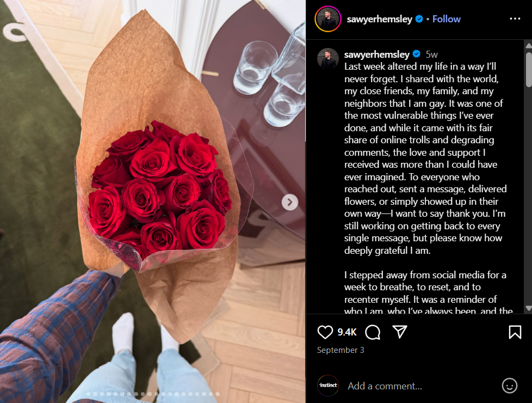Open small sawyerhemsley avatar beside caption

[328, 58]
